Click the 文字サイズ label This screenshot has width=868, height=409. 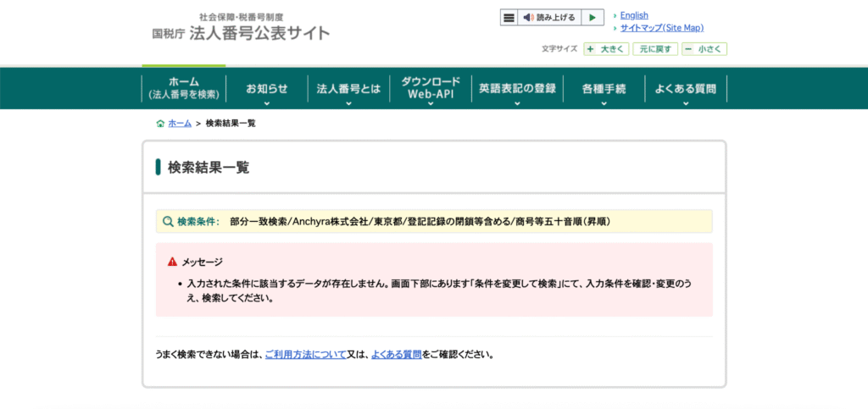click(559, 49)
